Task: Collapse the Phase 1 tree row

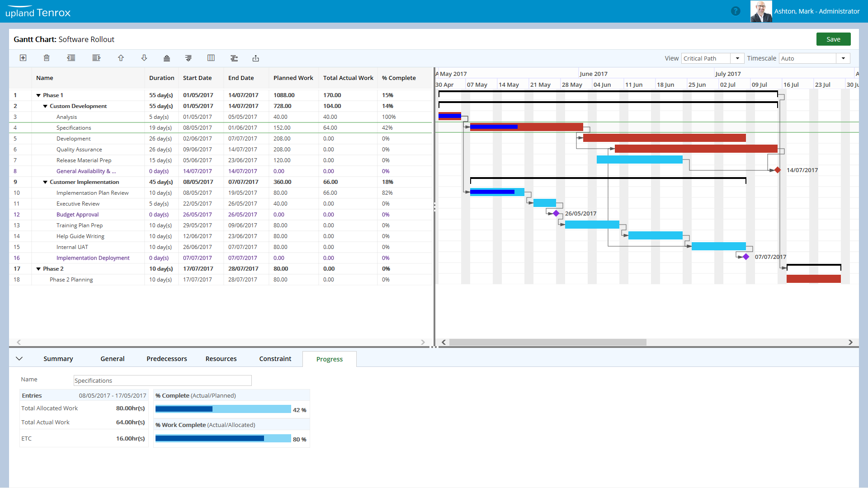Action: point(38,95)
